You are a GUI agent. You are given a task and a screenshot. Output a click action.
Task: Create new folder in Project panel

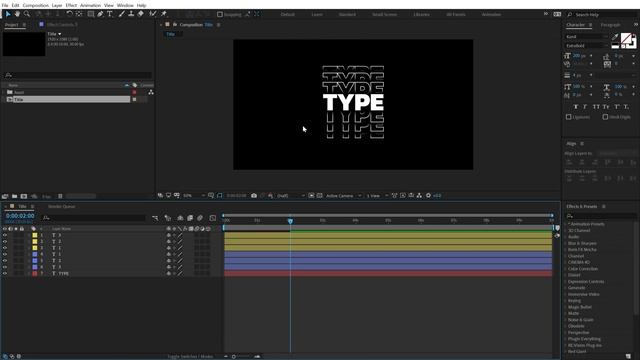(x=14, y=196)
